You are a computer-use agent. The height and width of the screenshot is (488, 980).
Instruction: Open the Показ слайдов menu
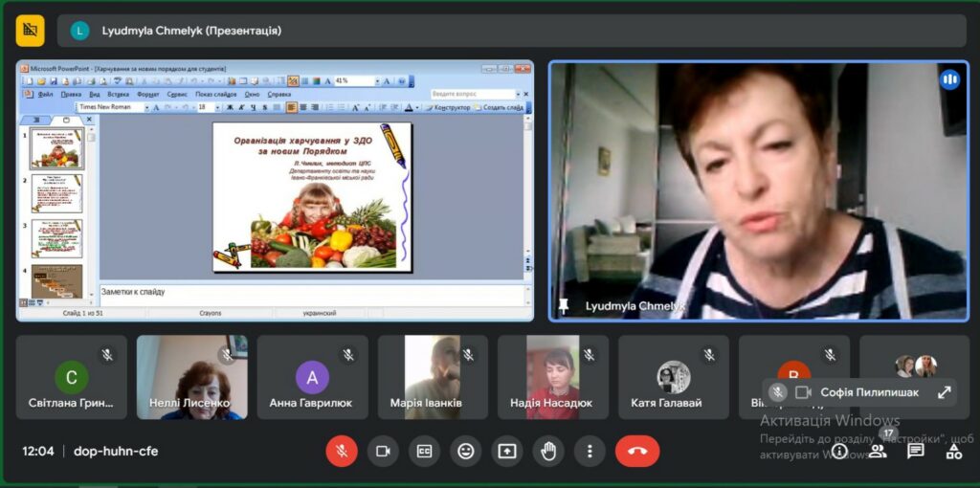click(x=215, y=95)
